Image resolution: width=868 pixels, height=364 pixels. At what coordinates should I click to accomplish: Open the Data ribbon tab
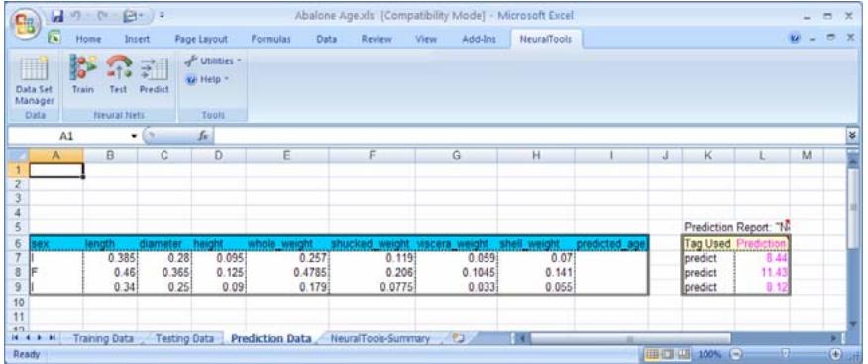pos(327,40)
